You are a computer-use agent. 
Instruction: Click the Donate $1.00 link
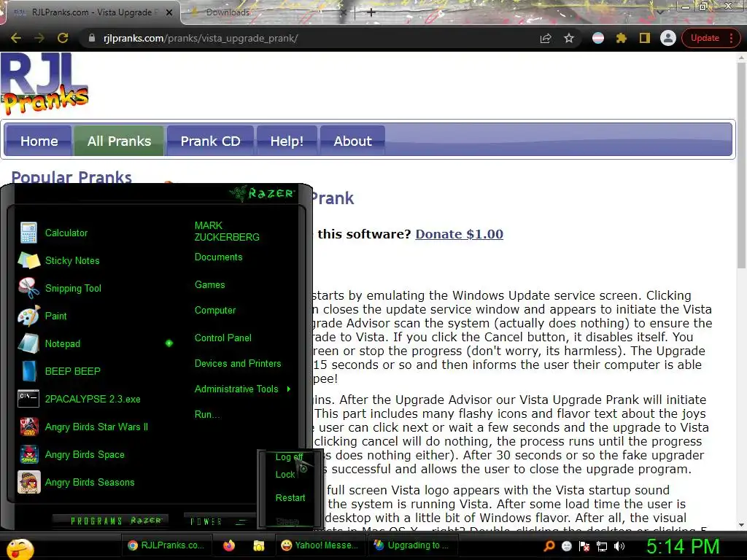tap(460, 234)
